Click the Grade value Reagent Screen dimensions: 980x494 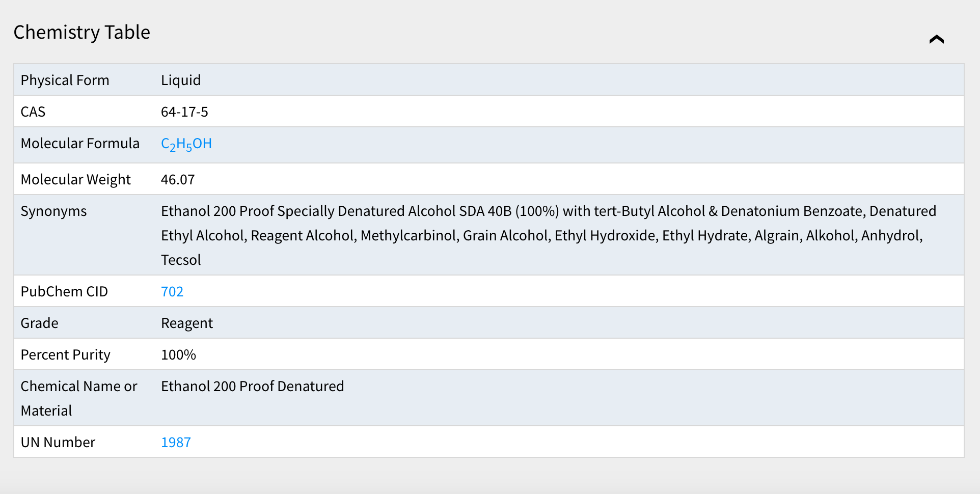187,323
